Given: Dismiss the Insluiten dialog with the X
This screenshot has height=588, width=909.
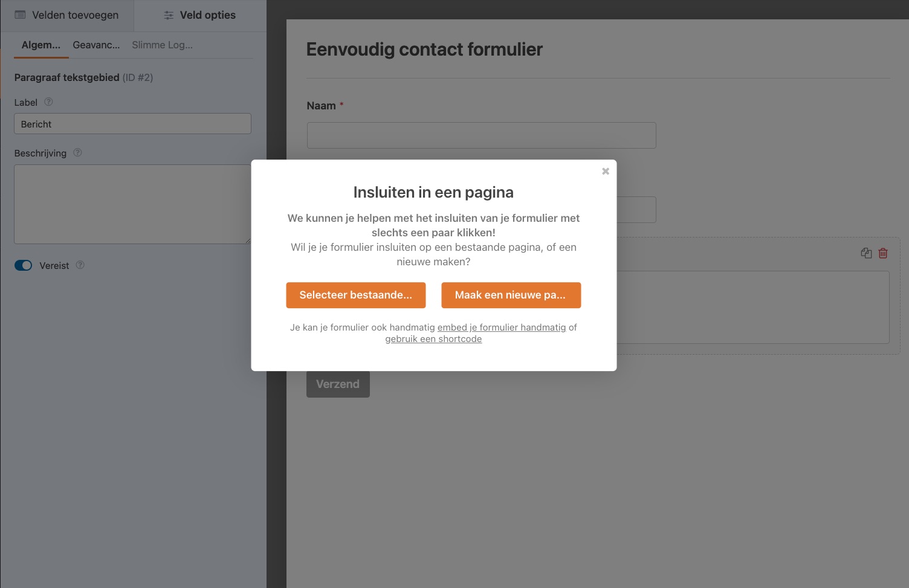Looking at the screenshot, I should tap(605, 171).
